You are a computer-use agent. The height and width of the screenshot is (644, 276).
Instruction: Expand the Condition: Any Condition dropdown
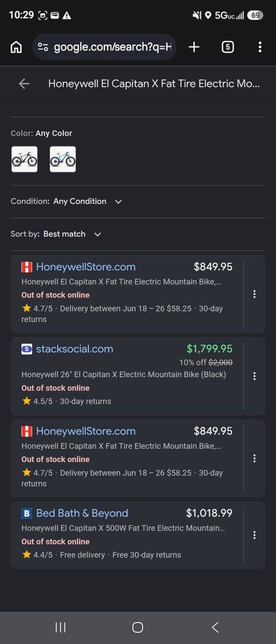[67, 201]
